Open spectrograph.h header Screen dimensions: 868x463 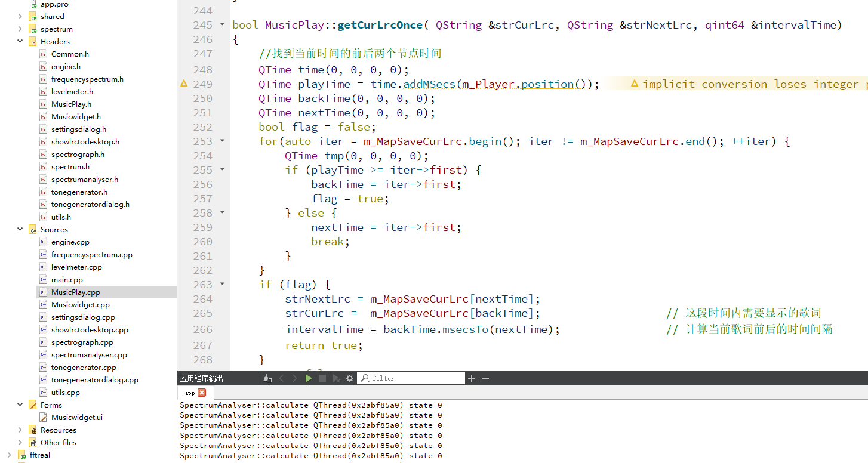click(78, 154)
